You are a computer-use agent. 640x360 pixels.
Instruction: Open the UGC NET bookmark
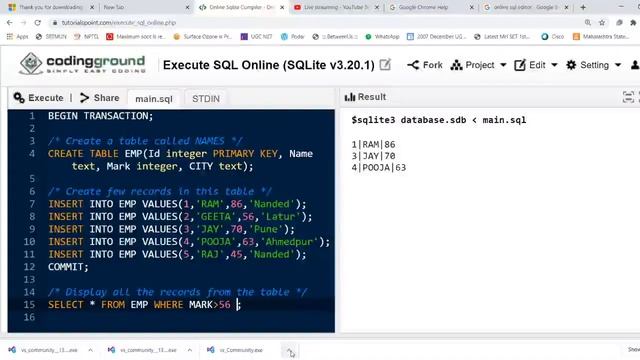[256, 37]
